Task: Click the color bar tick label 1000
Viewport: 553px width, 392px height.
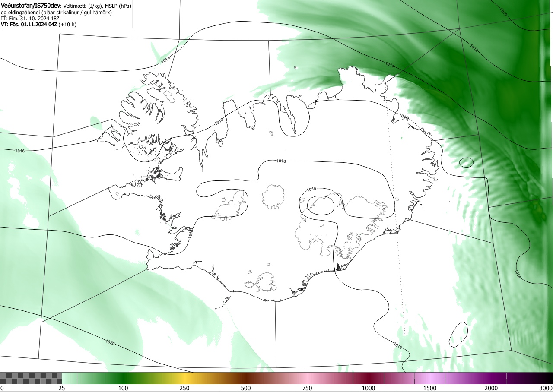Action: point(369,388)
